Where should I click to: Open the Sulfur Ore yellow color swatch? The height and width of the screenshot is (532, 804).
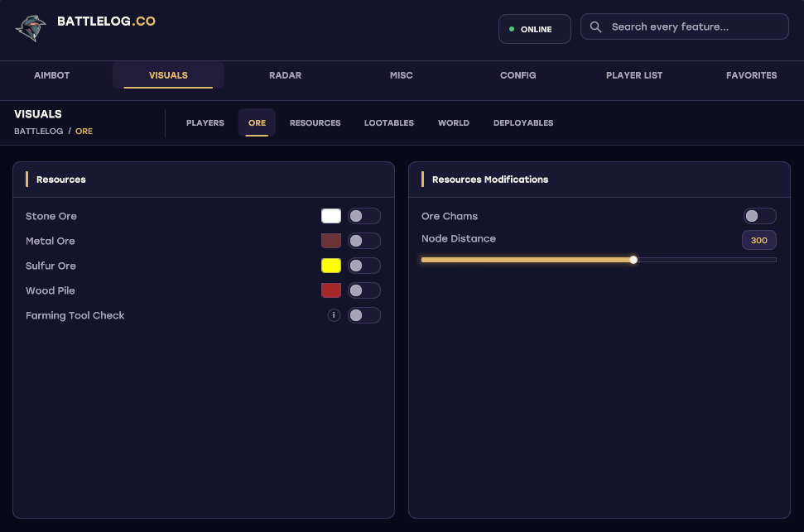tap(330, 266)
